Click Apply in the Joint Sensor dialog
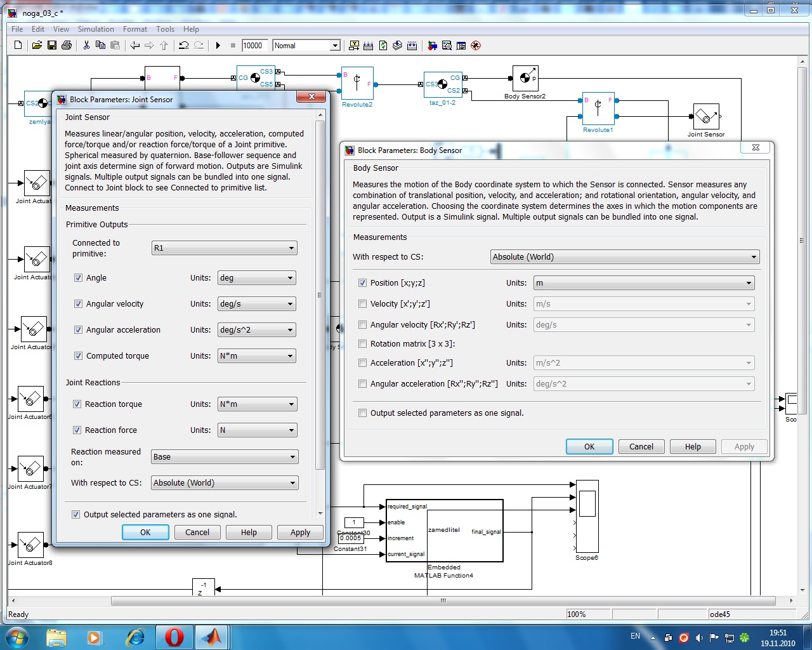The image size is (812, 650). point(300,533)
